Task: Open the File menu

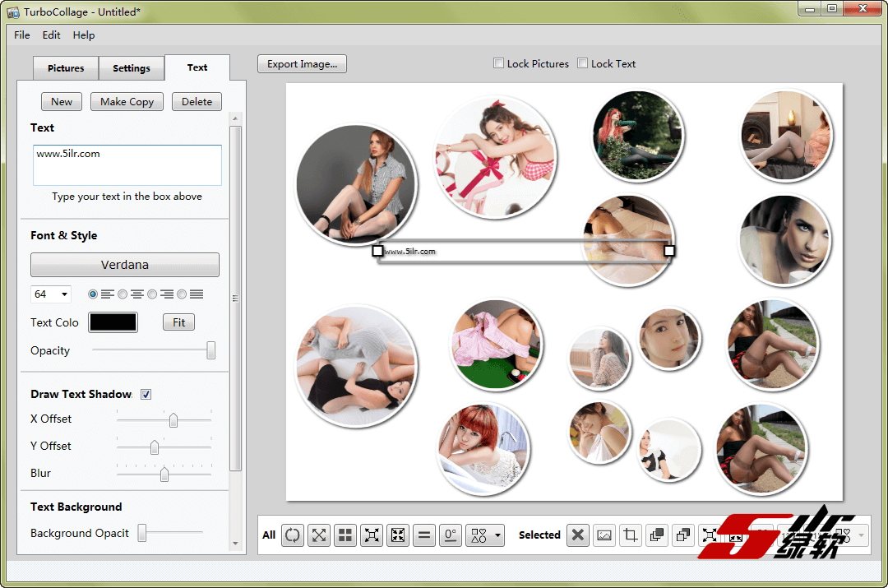Action: tap(22, 35)
